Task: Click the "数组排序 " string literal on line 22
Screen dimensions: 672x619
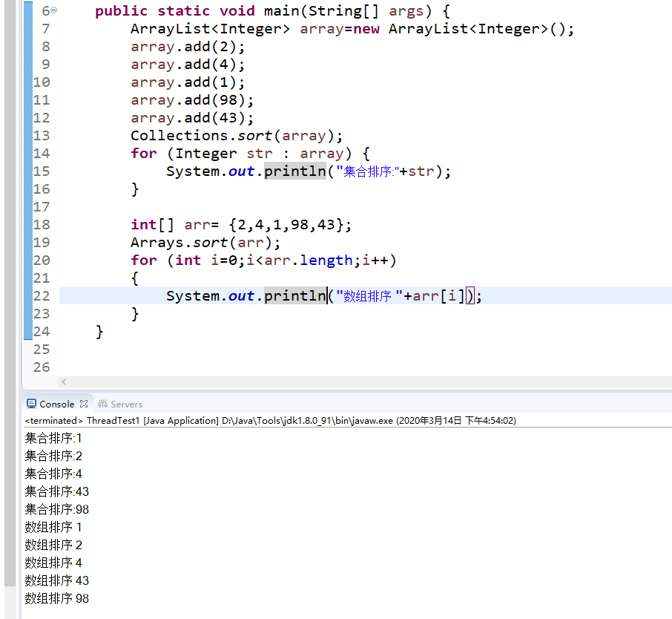Action: point(369,296)
